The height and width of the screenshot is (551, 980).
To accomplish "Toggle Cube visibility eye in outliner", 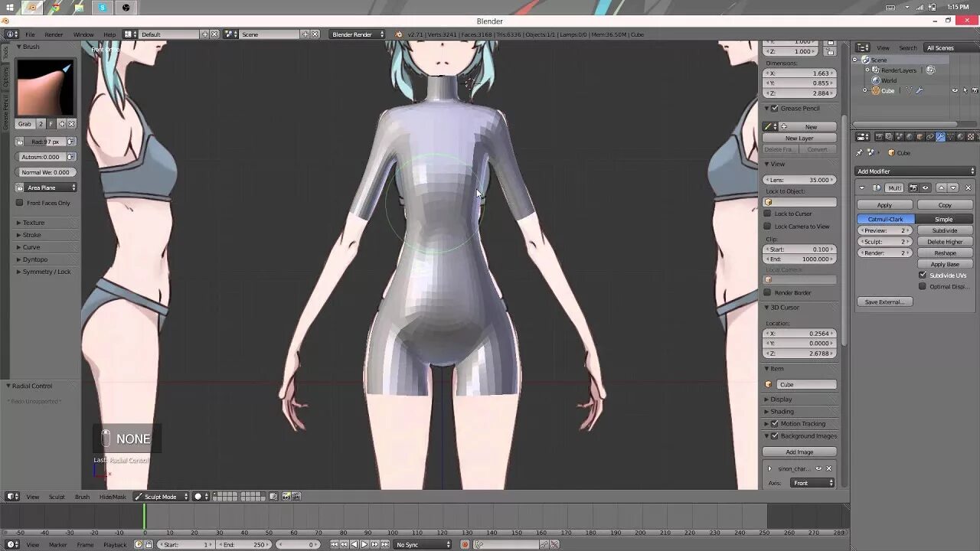I will click(x=955, y=90).
